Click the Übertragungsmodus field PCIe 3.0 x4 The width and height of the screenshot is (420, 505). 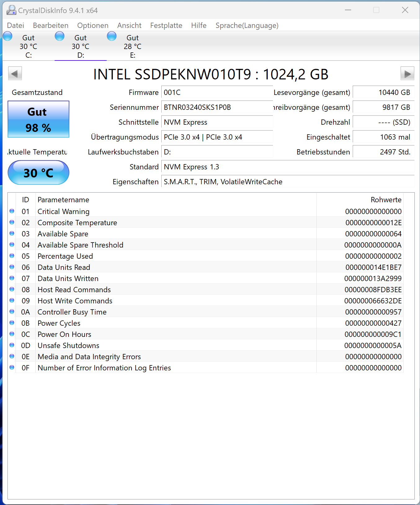pos(217,137)
